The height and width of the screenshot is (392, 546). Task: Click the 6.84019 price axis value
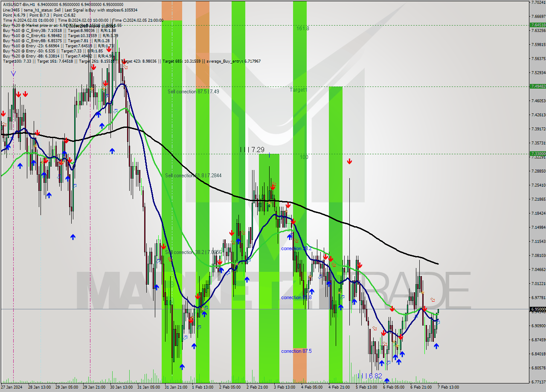click(538, 354)
